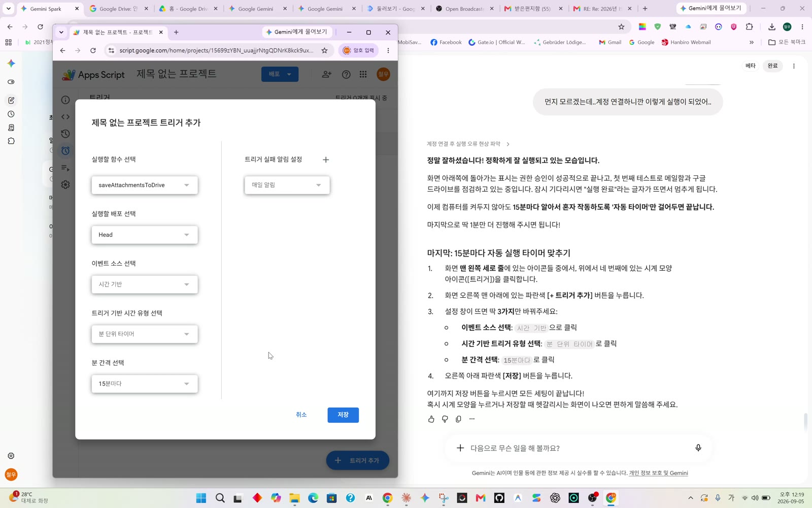The width and height of the screenshot is (812, 508).
Task: Open the 매일 알림 notification dropdown
Action: (x=287, y=185)
